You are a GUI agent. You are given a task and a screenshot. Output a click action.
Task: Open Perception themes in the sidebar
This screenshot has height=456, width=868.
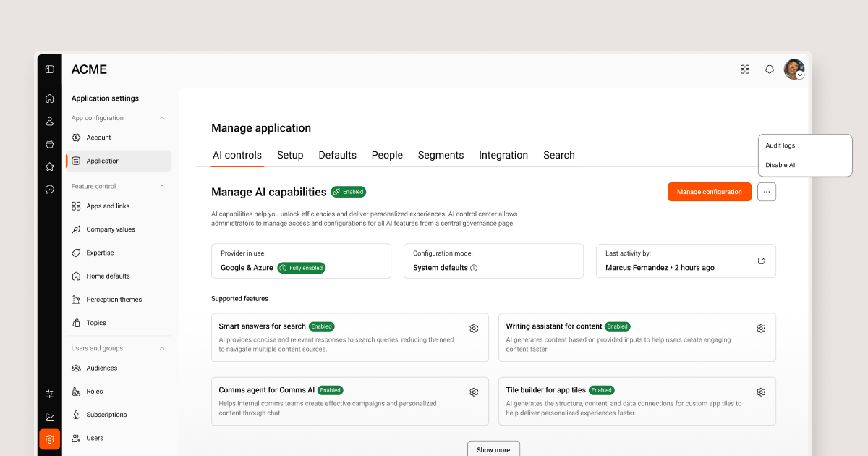118,300
